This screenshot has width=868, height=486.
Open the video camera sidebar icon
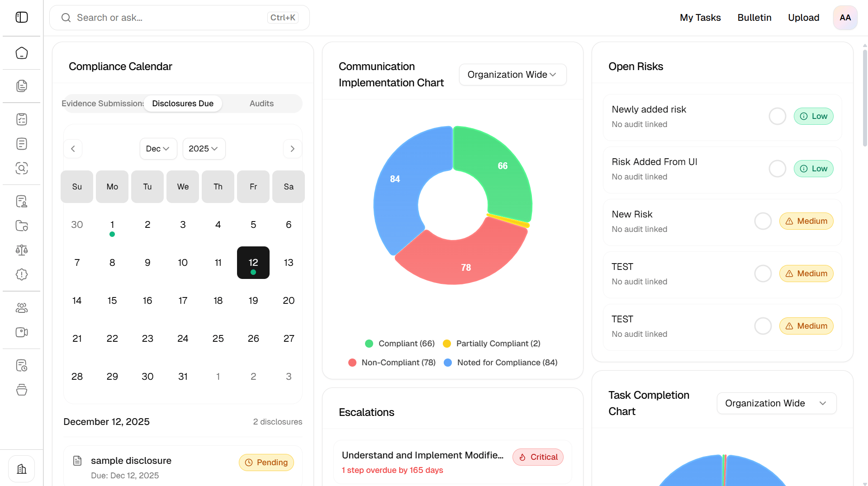[x=22, y=332]
